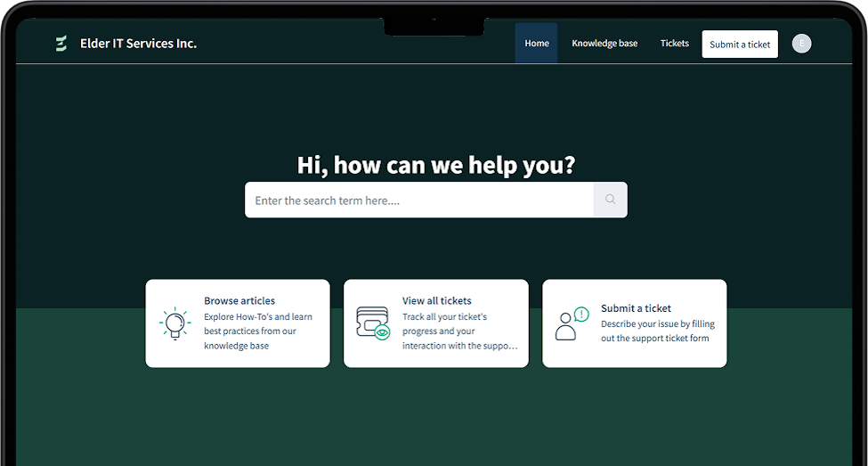This screenshot has width=868, height=466.
Task: Click the lightbulb icon in Browse articles
Action: point(174,323)
